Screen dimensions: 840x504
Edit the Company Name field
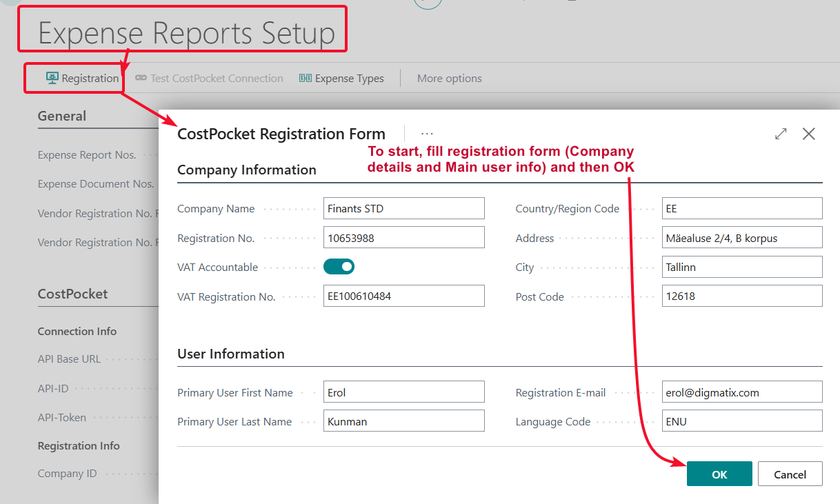[x=404, y=208]
